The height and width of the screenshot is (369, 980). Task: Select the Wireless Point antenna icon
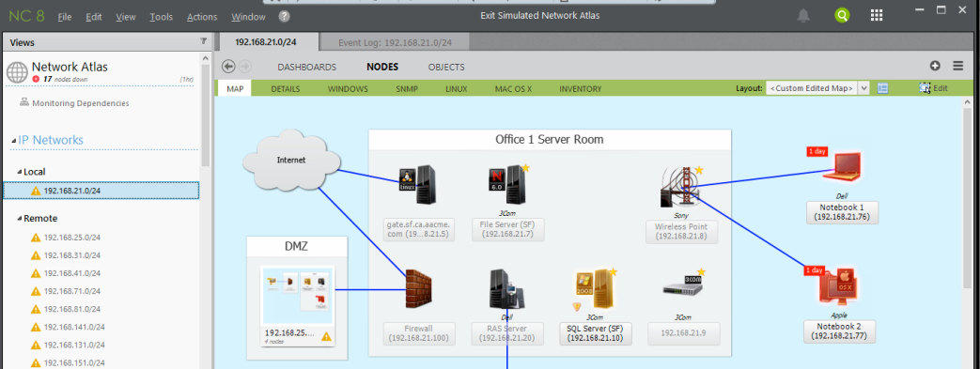681,186
